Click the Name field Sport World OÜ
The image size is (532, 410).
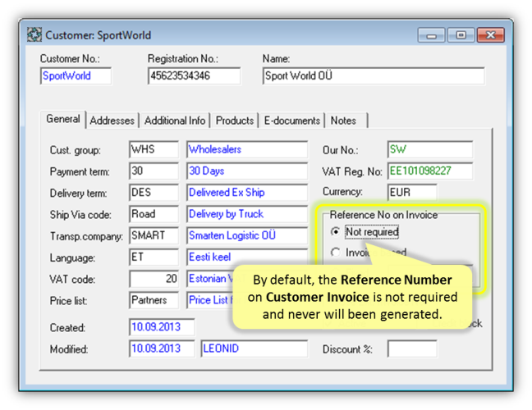(374, 76)
